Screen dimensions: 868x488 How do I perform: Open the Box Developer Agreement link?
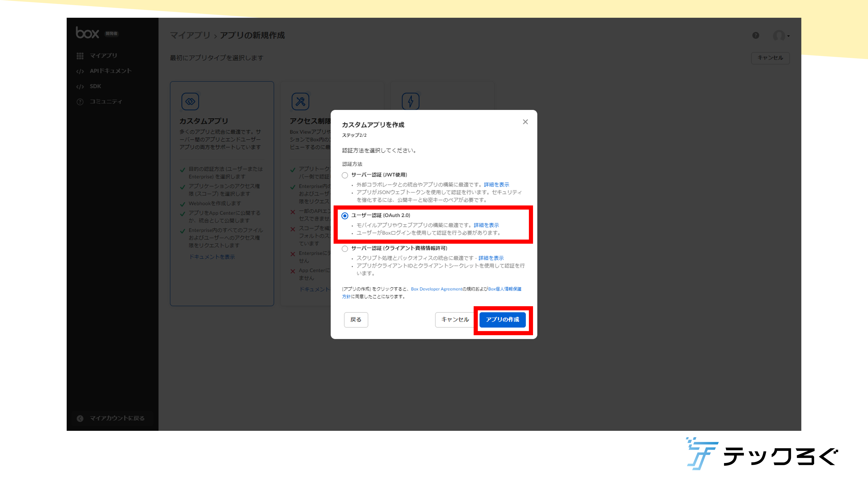click(x=436, y=289)
